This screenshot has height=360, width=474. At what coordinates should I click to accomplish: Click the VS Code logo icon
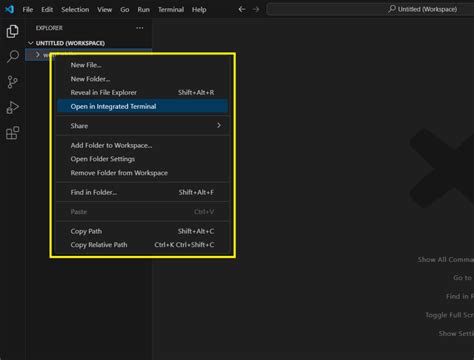pos(9,9)
